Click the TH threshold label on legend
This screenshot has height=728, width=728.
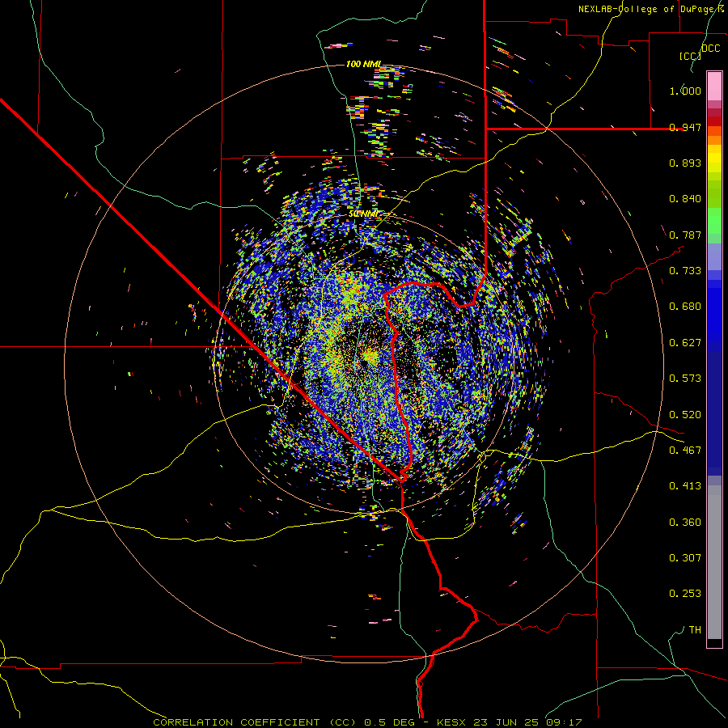[x=695, y=630]
